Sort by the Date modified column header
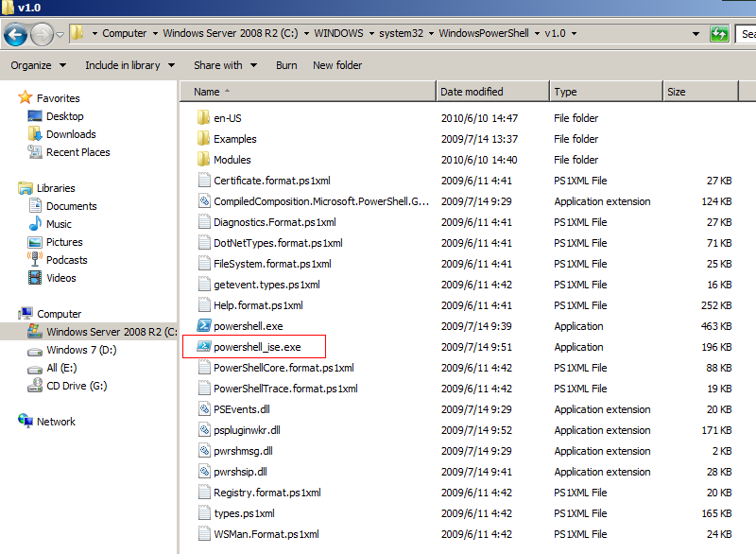This screenshot has width=756, height=554. tap(492, 92)
